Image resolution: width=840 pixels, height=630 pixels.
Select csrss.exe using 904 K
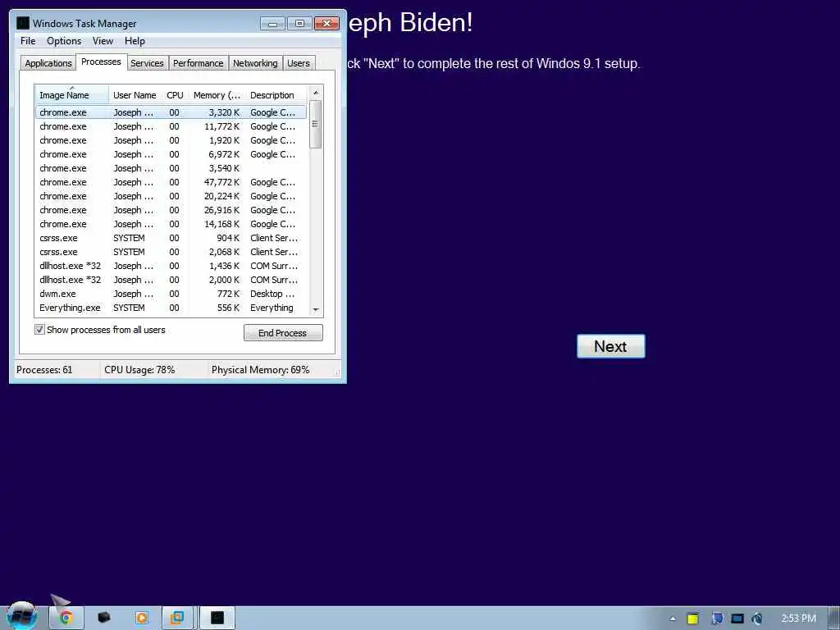tap(171, 238)
